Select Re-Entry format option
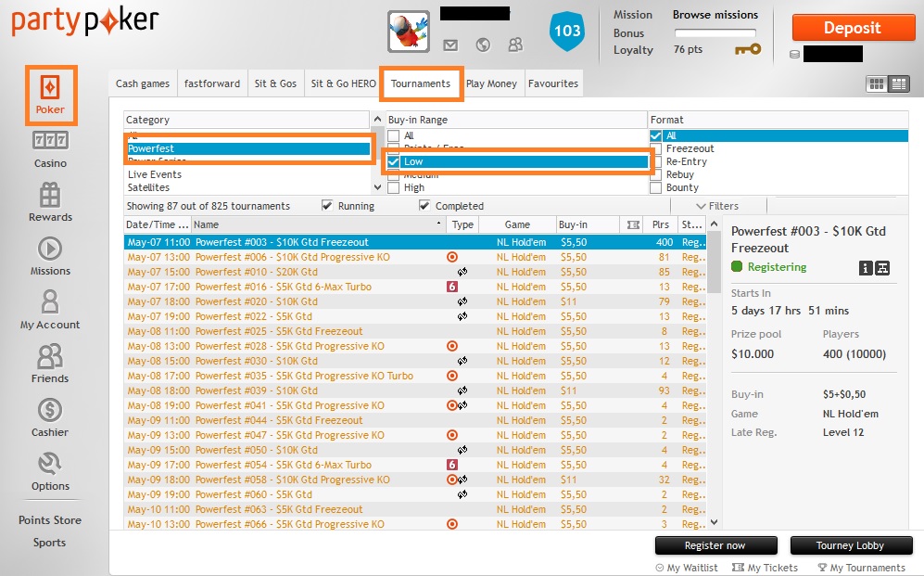The image size is (924, 576). 686,161
